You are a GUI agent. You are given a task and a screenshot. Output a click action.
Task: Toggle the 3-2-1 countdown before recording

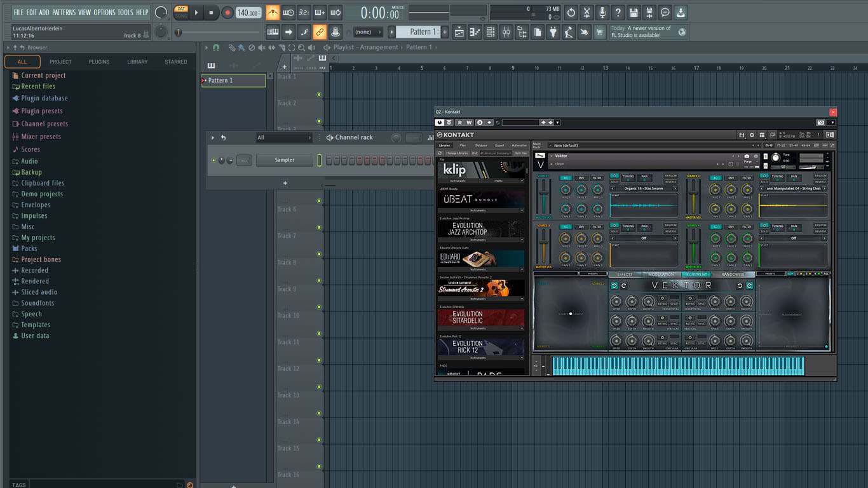tap(304, 12)
